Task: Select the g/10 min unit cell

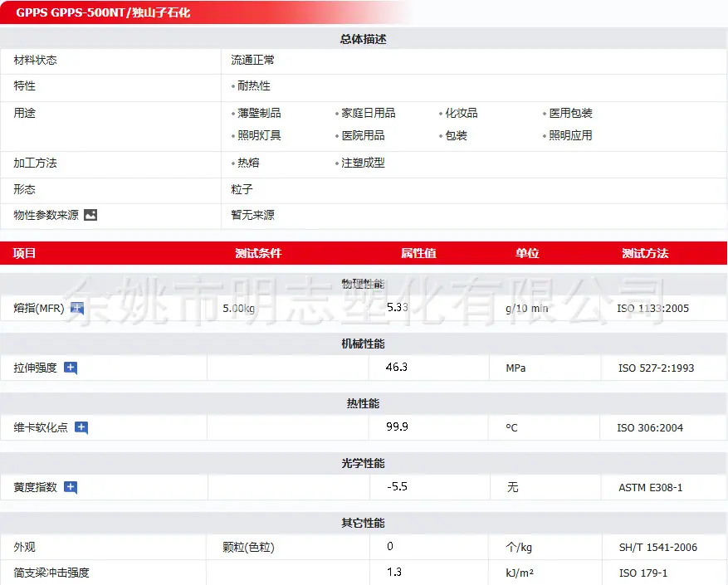Action: pyautogui.click(x=527, y=309)
